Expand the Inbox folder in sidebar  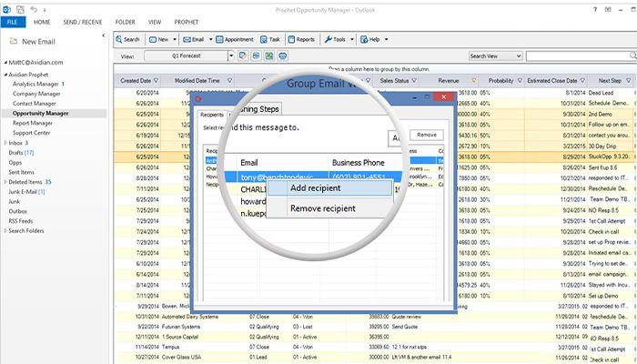(x=5, y=143)
